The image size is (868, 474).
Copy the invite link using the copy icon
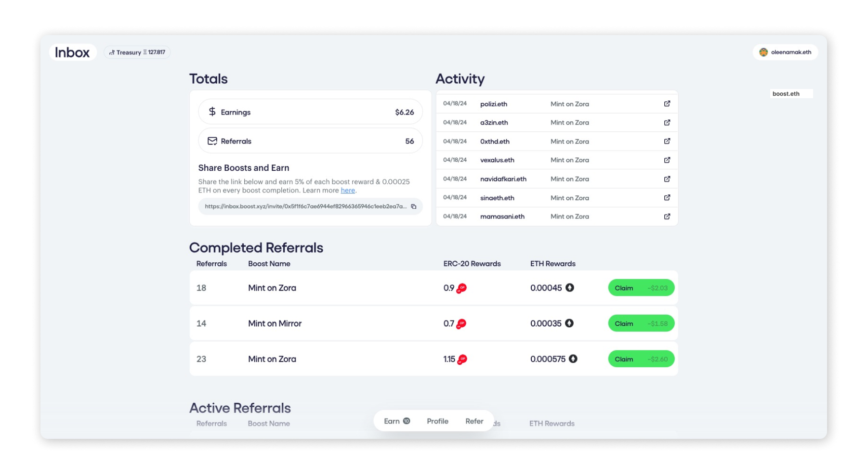point(414,206)
